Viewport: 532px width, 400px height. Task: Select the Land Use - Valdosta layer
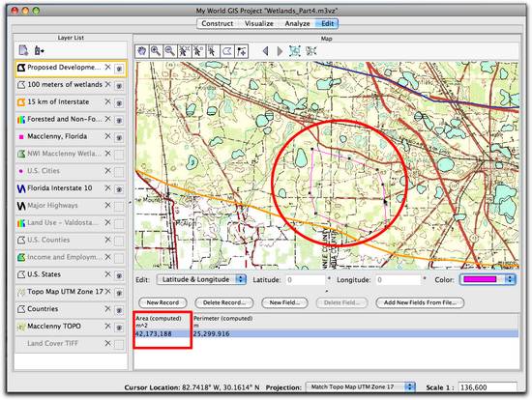tap(63, 223)
